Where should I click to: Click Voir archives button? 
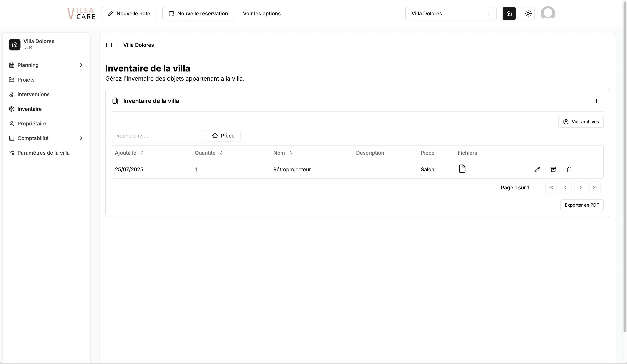[x=581, y=122]
